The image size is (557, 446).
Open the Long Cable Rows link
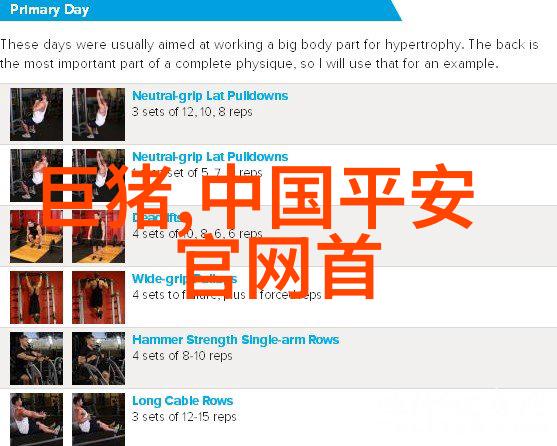tap(183, 401)
